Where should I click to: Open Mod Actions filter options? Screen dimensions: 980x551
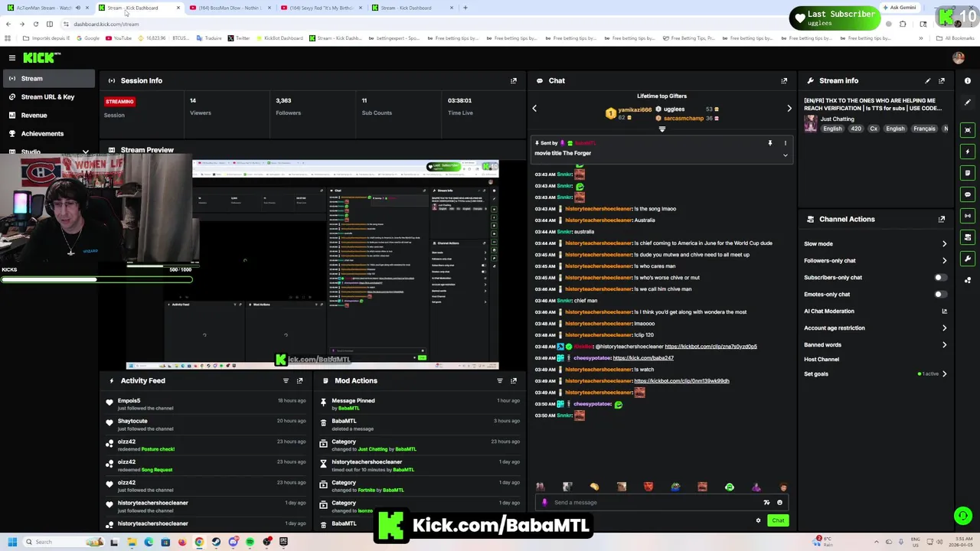tap(500, 380)
